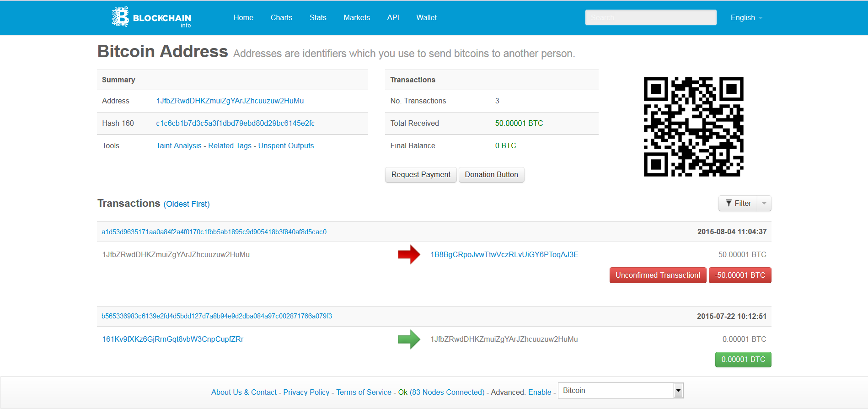Click the address QR code image
The height and width of the screenshot is (409, 868).
coord(693,127)
